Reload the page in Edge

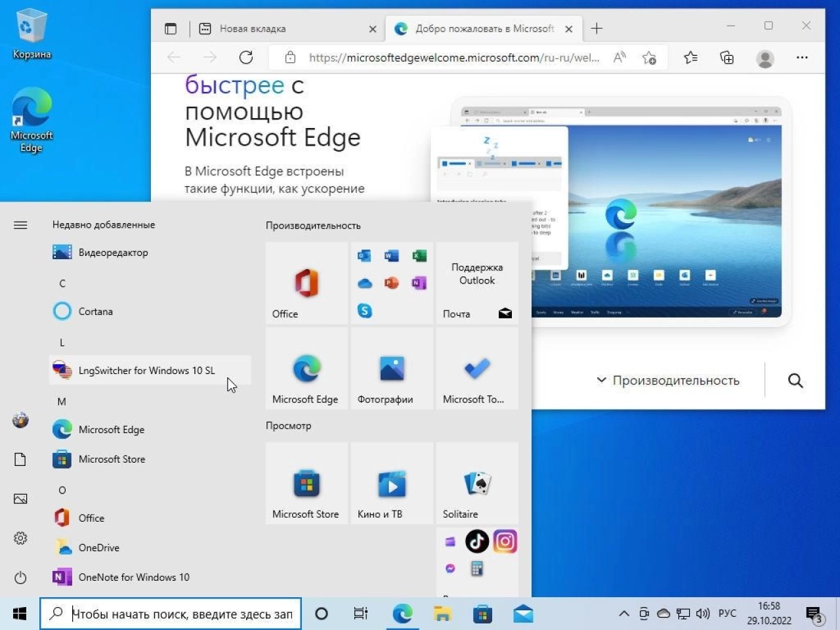(x=246, y=58)
